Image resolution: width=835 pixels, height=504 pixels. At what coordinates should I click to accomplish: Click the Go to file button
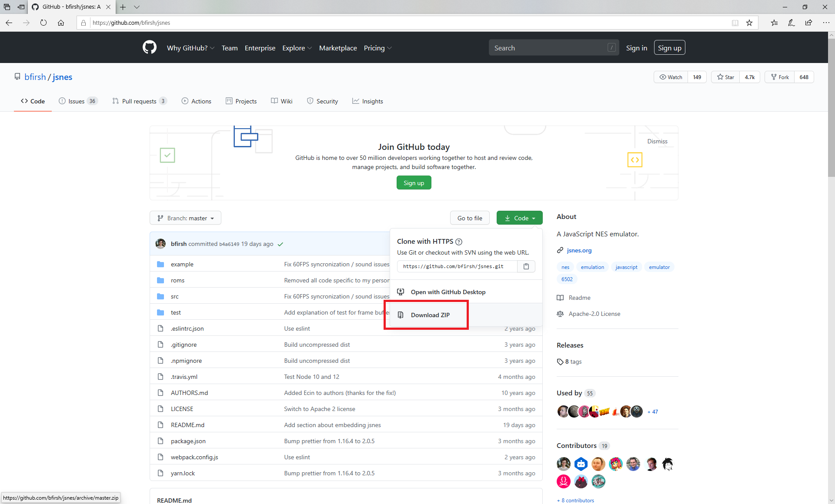470,218
